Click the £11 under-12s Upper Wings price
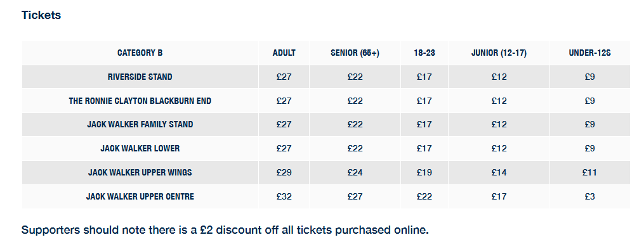The image size is (644, 242). click(590, 173)
